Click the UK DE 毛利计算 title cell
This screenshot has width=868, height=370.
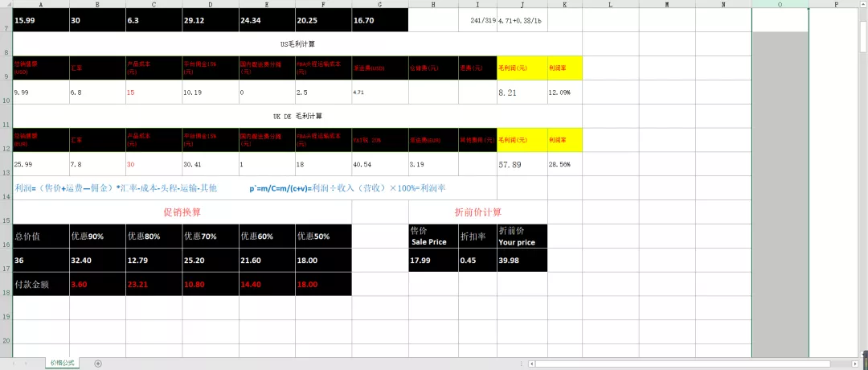[x=297, y=116]
